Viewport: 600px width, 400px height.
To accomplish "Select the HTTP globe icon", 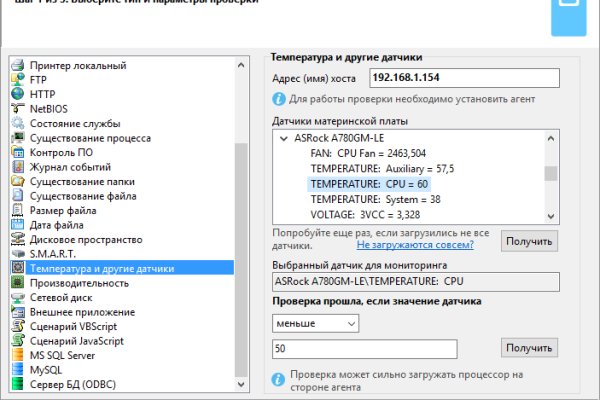I will [17, 94].
